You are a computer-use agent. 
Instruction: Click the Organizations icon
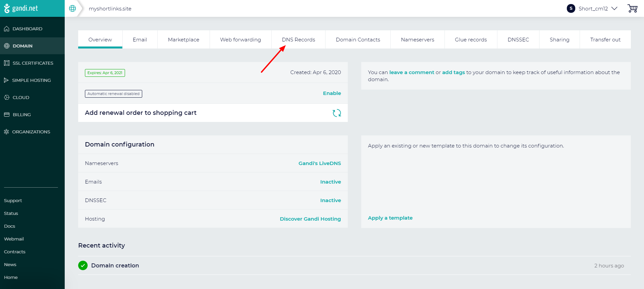pos(6,132)
